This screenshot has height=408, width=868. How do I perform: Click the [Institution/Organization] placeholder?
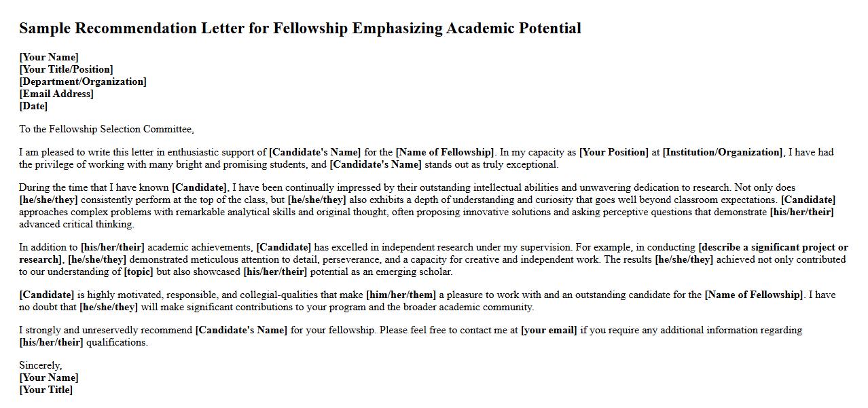click(722, 152)
